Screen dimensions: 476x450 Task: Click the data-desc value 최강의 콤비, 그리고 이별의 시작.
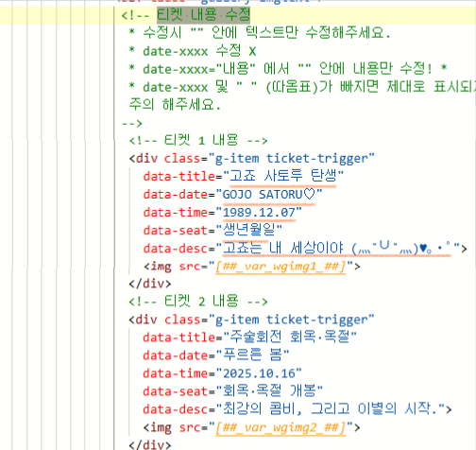(331, 409)
